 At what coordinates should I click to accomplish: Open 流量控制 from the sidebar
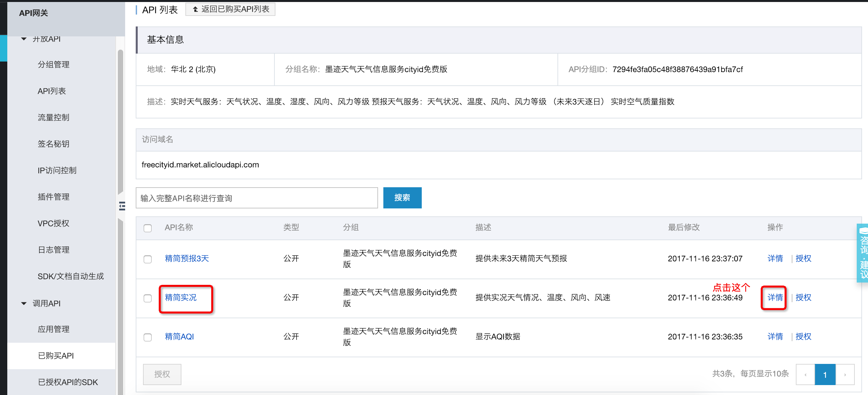click(54, 117)
